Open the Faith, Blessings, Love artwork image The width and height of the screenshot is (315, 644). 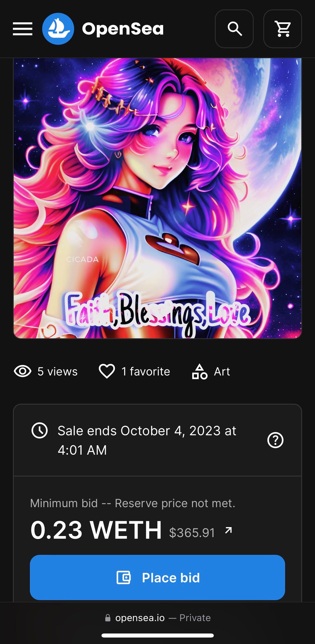pos(157,198)
